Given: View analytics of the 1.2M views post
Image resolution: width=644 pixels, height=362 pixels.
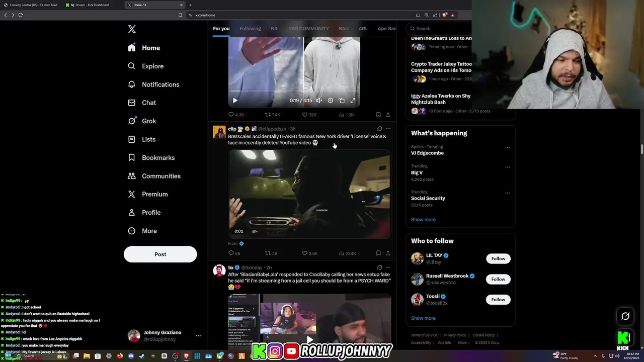Looking at the screenshot, I should [x=346, y=115].
